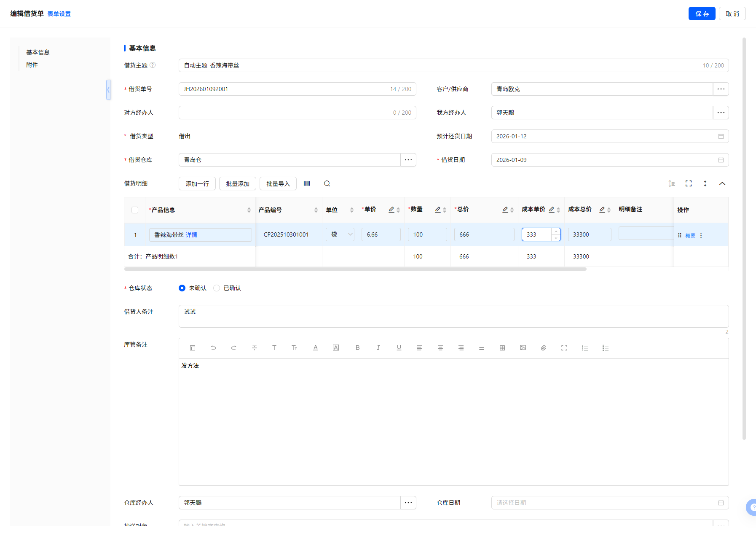Go to 附件 in the left navigation

pyautogui.click(x=32, y=65)
